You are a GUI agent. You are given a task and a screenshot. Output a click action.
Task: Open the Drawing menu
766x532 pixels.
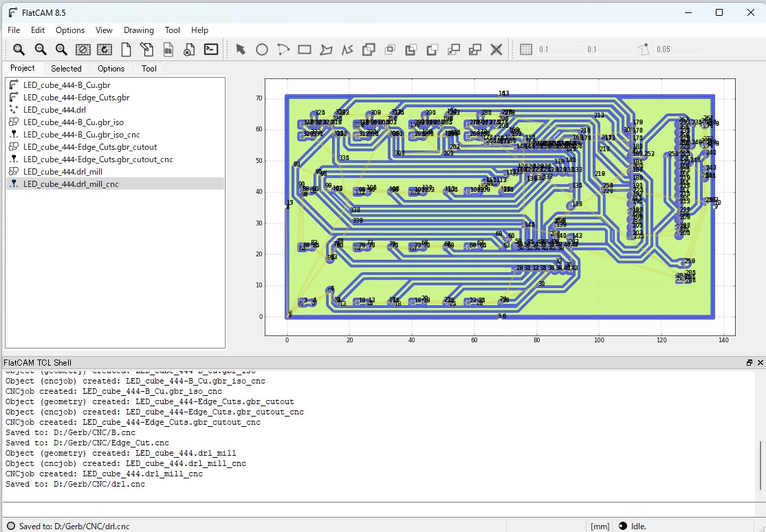pos(139,30)
